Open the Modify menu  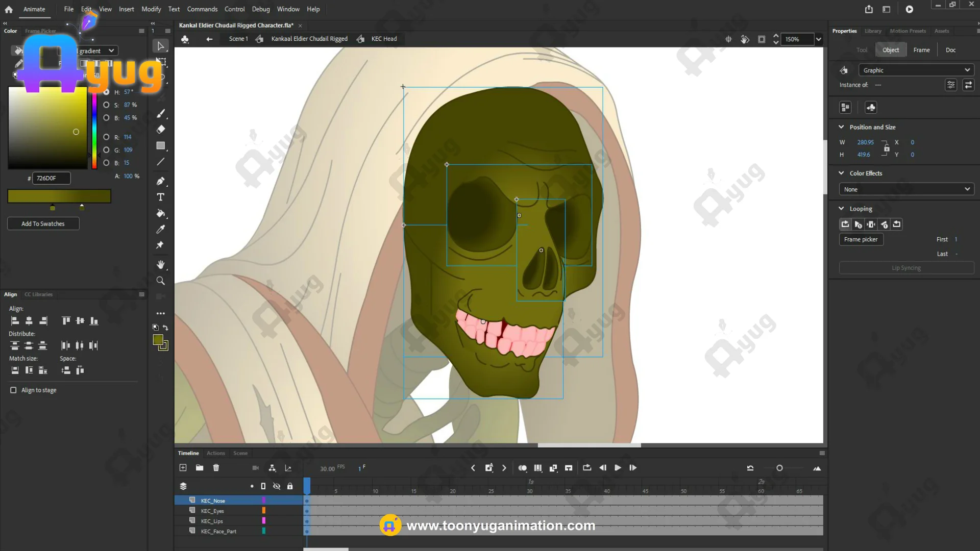pyautogui.click(x=151, y=9)
